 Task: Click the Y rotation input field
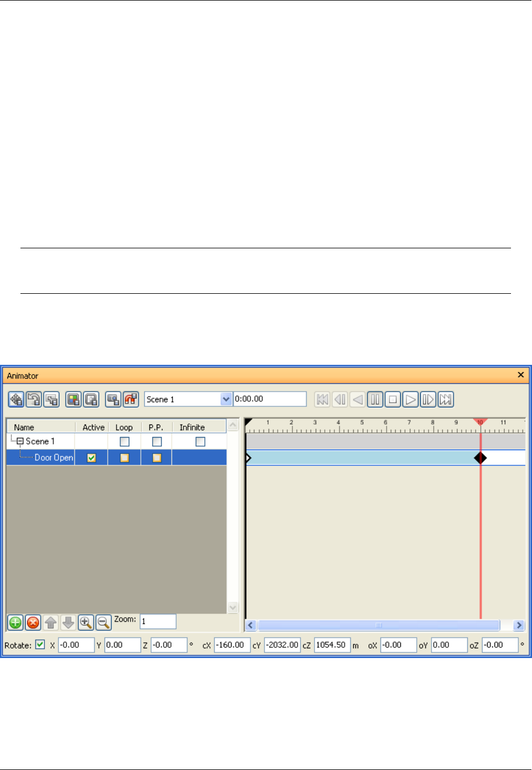pyautogui.click(x=122, y=645)
